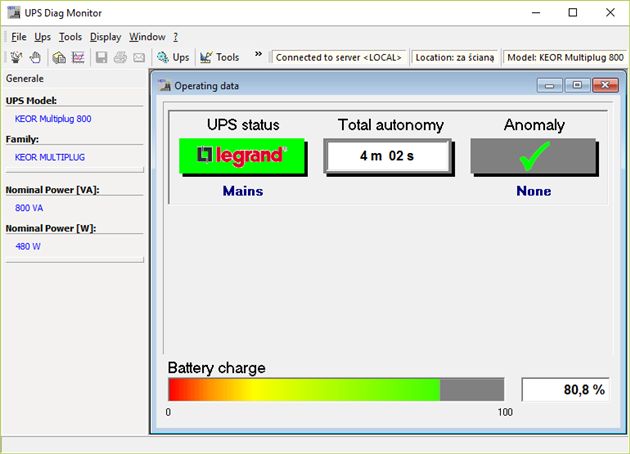Click the grayed floppy disk save icon
Viewport: 630px width, 454px height.
(101, 57)
